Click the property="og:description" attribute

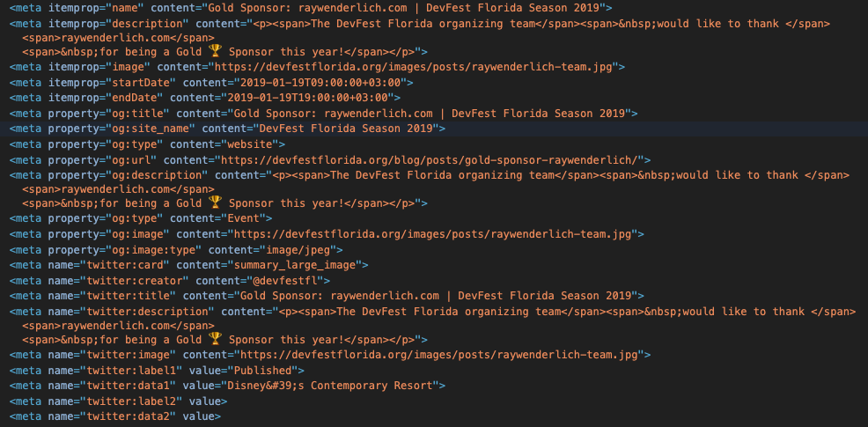tap(129, 175)
